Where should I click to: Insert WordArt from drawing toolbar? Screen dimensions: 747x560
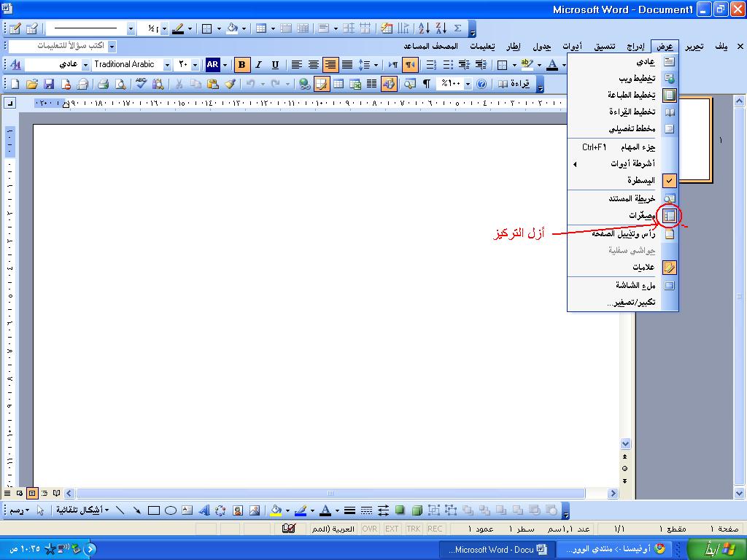(x=204, y=510)
